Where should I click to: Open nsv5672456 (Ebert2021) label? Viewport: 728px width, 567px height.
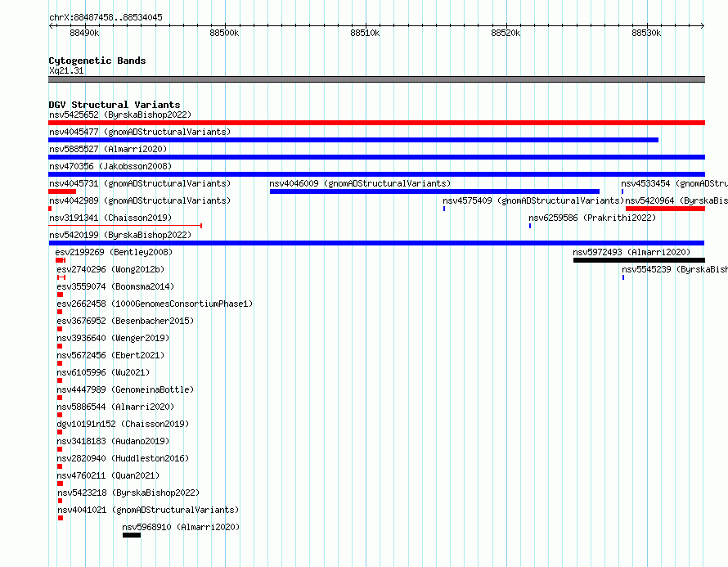coord(110,355)
